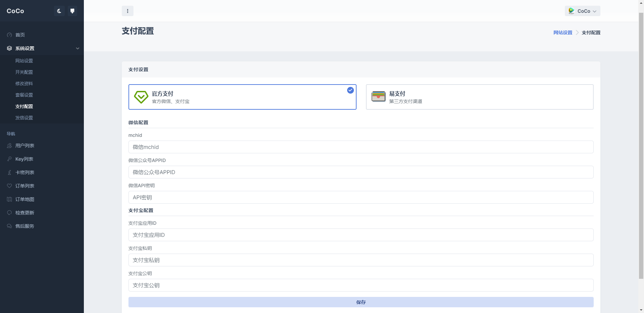Viewport: 644px width, 313px height.
Task: Click the 保存 save button
Action: pos(361,302)
